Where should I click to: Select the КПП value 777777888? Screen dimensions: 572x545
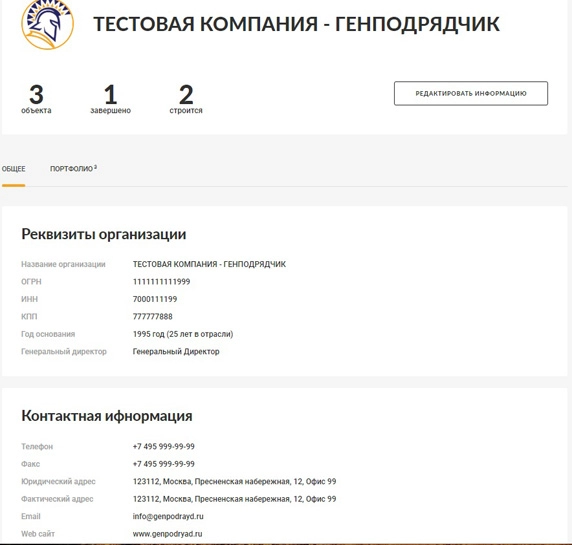[152, 317]
